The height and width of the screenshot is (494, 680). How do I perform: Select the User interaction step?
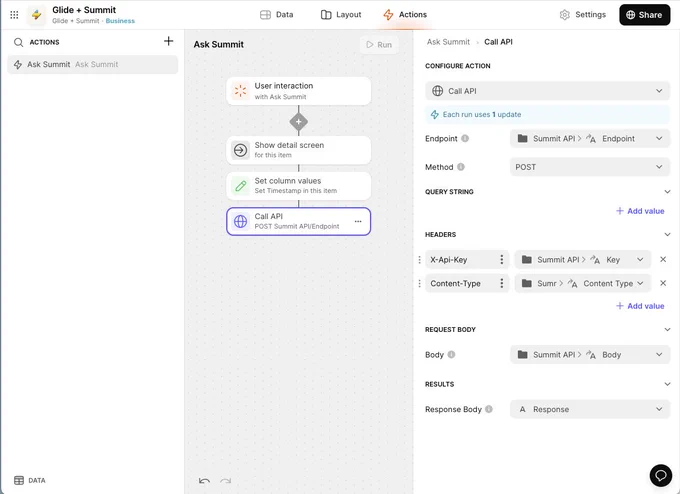298,91
